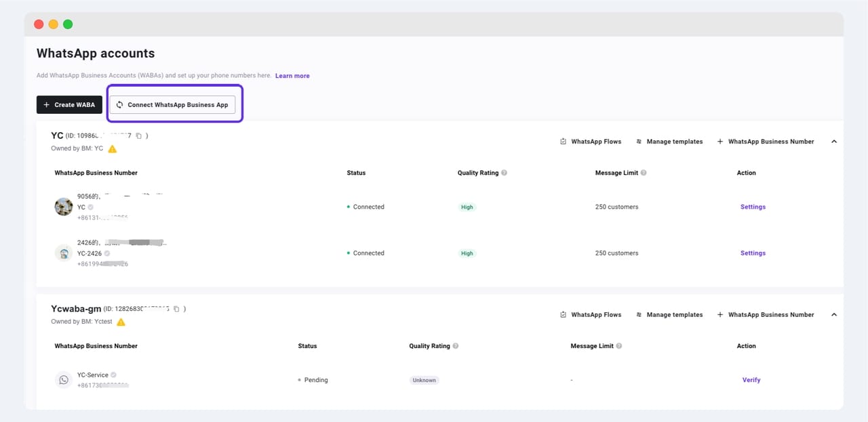Screen dimensions: 868x422
Task: Click the Ycwaba-gm account name
Action: (76, 308)
